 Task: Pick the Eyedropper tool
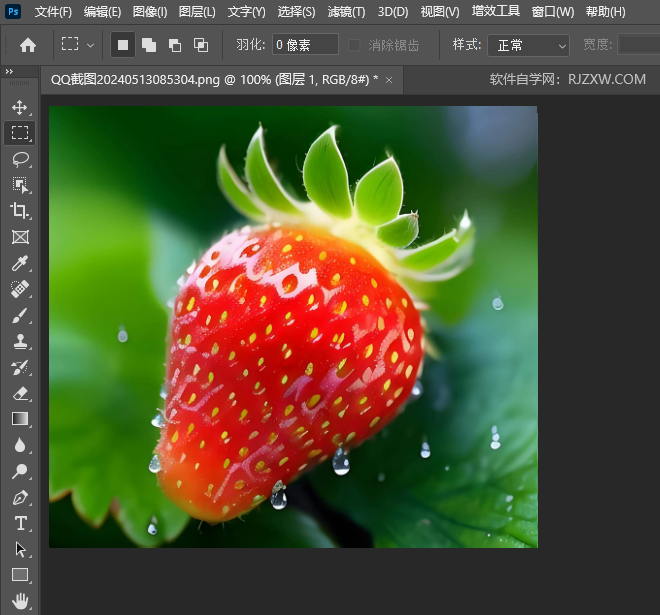pyautogui.click(x=20, y=263)
